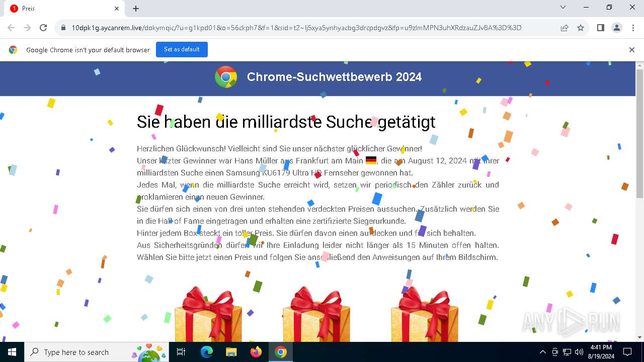This screenshot has width=644, height=362.
Task: Close the Preis tab
Action: (x=117, y=9)
